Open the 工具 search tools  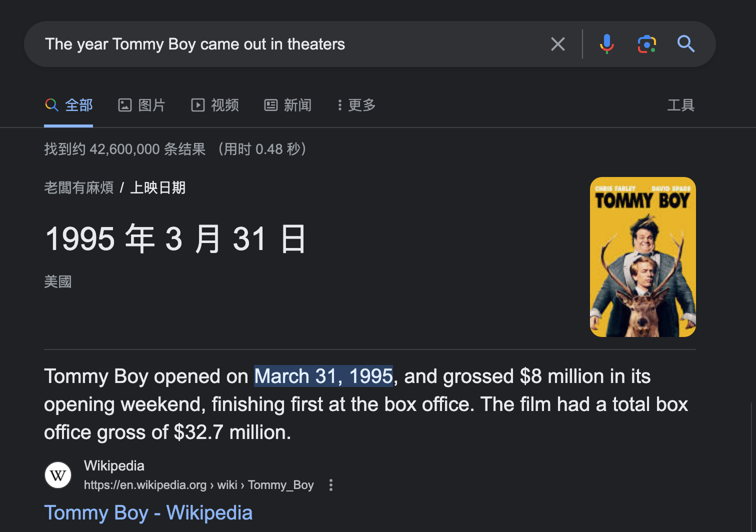coord(680,105)
